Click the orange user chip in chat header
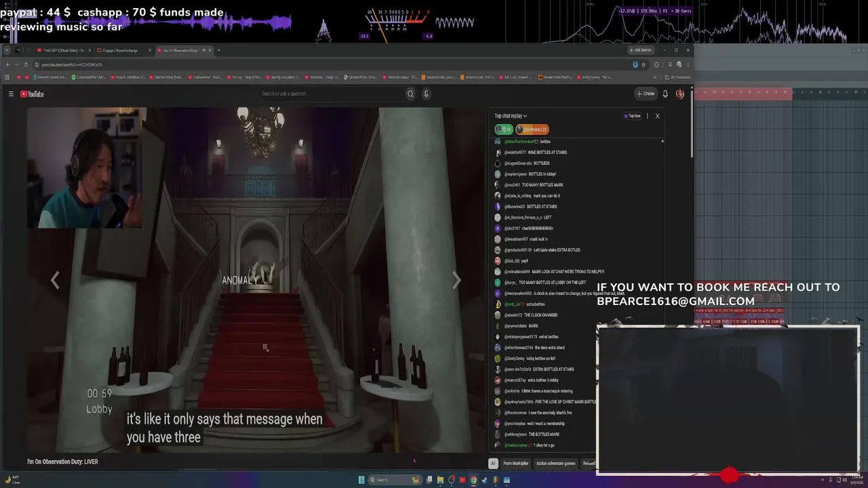Viewport: 868px width, 488px height. pos(532,129)
